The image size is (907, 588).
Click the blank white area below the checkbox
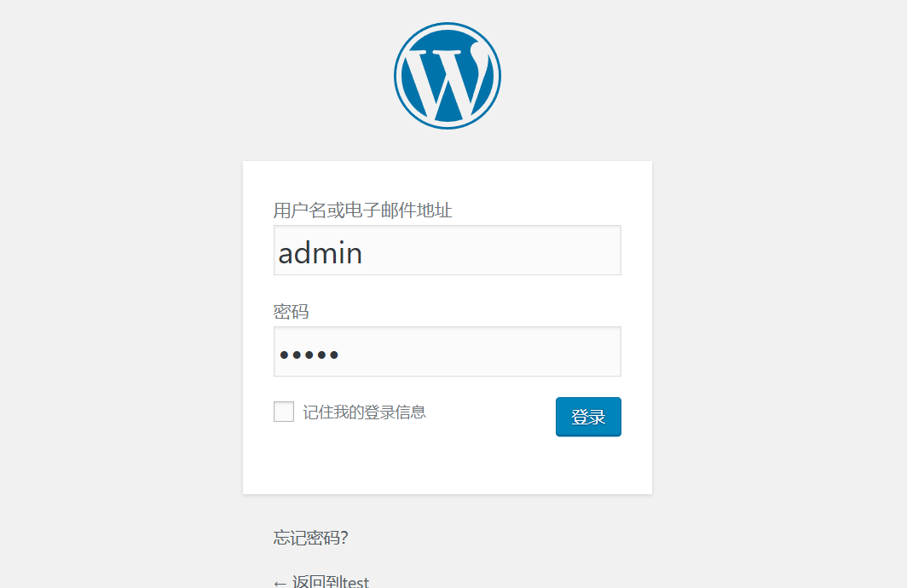[x=405, y=463]
